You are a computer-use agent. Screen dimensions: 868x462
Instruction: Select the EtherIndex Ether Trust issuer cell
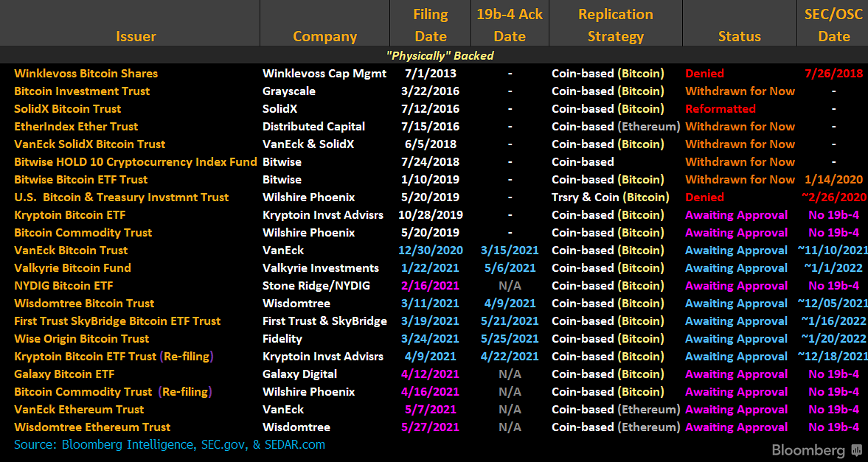pyautogui.click(x=76, y=126)
